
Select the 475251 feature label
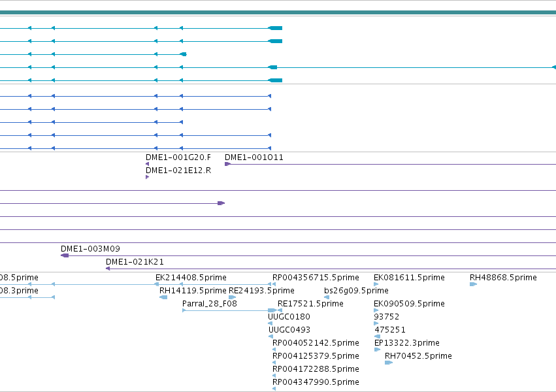point(390,330)
